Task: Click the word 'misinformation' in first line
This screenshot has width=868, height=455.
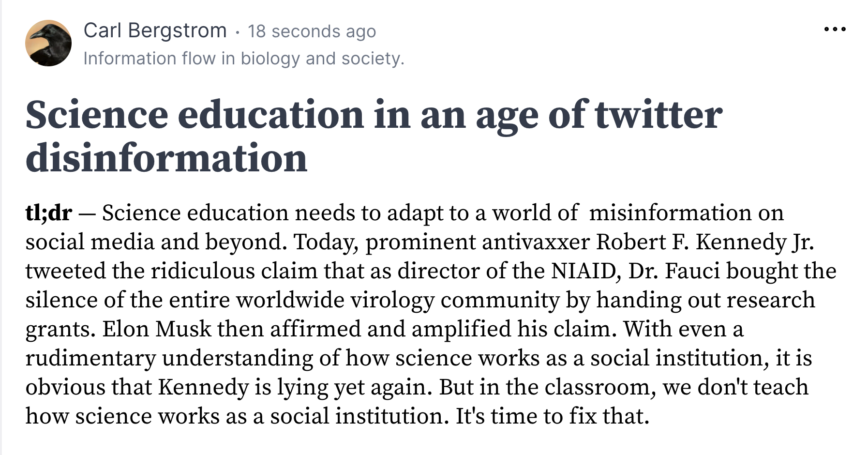Action: [x=670, y=213]
